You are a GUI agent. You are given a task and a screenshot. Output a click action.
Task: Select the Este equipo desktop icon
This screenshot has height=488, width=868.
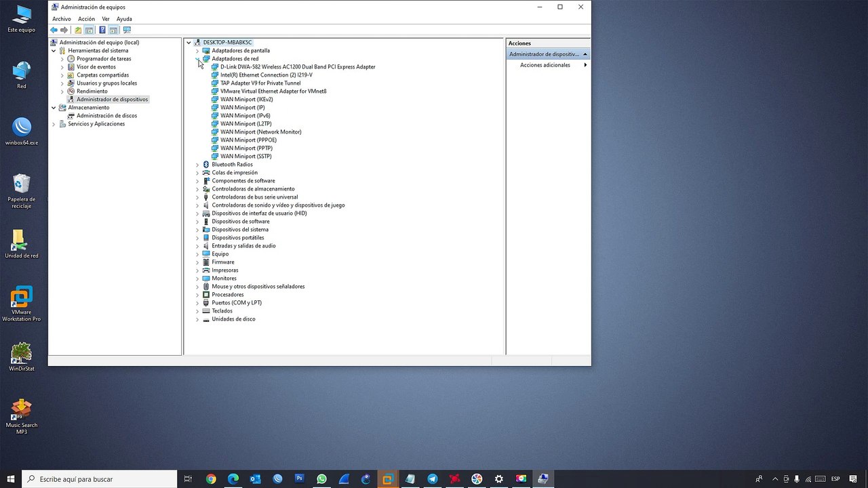coord(22,19)
